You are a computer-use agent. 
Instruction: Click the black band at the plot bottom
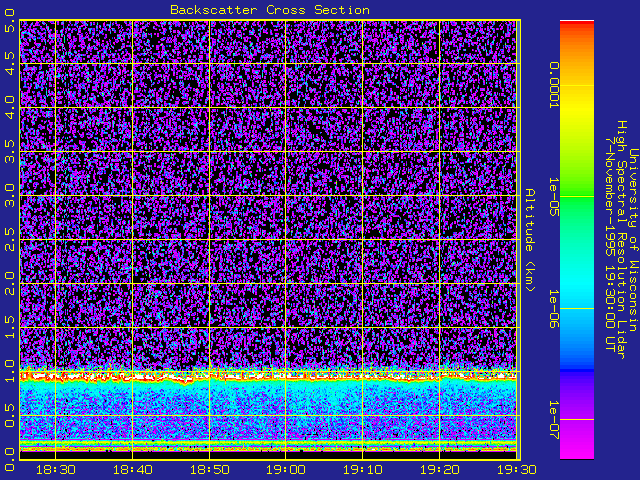point(268,455)
